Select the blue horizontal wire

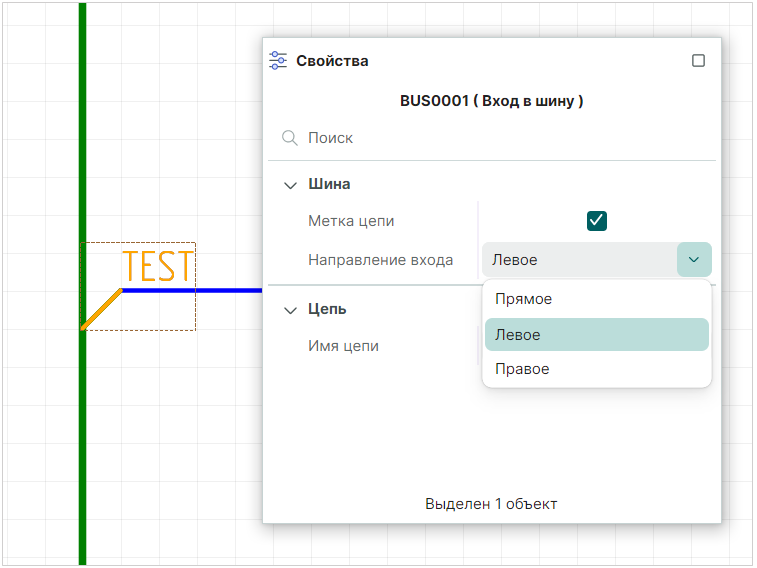point(192,291)
